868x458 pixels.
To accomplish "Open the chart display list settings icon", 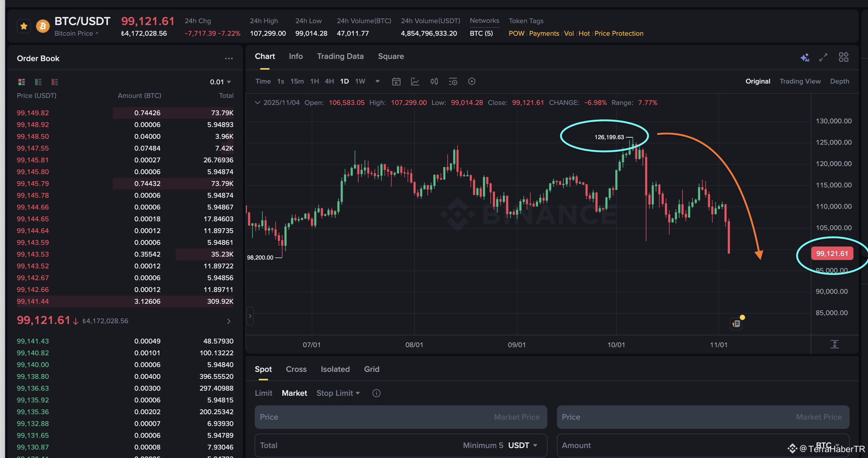I will click(x=453, y=81).
